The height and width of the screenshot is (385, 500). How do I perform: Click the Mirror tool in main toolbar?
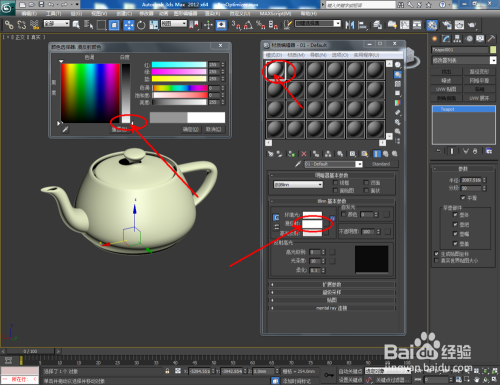pyautogui.click(x=350, y=25)
